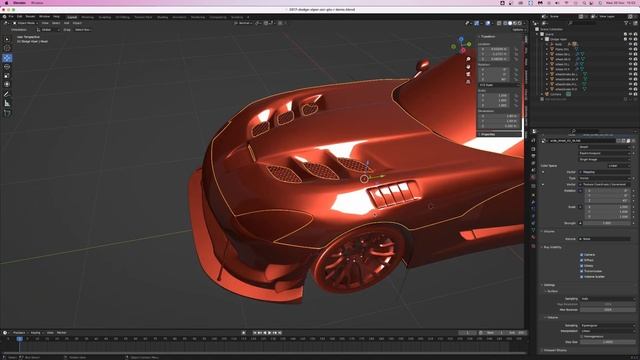Open the Select Box drag dropdown
The height and width of the screenshot is (360, 640).
tap(82, 30)
